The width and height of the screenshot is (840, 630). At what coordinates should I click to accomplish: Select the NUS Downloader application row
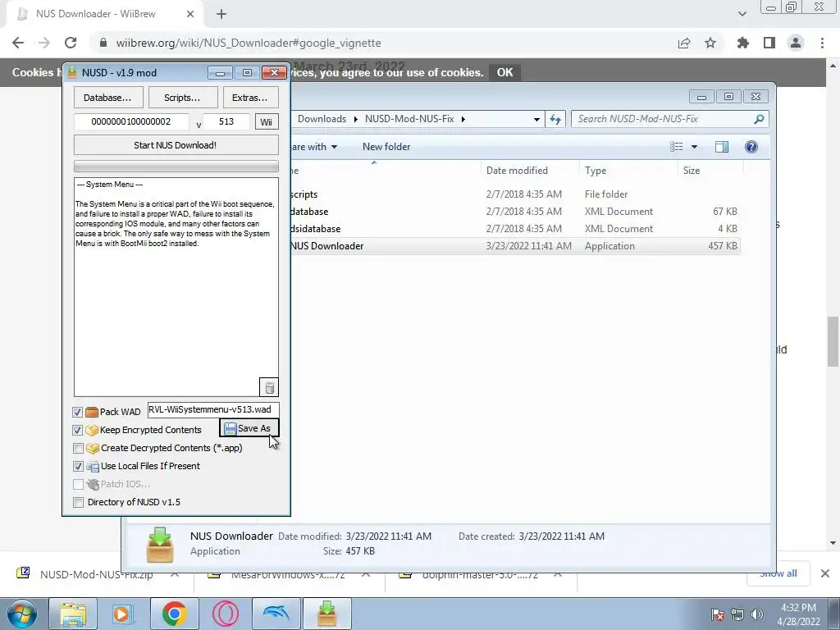tap(514, 246)
